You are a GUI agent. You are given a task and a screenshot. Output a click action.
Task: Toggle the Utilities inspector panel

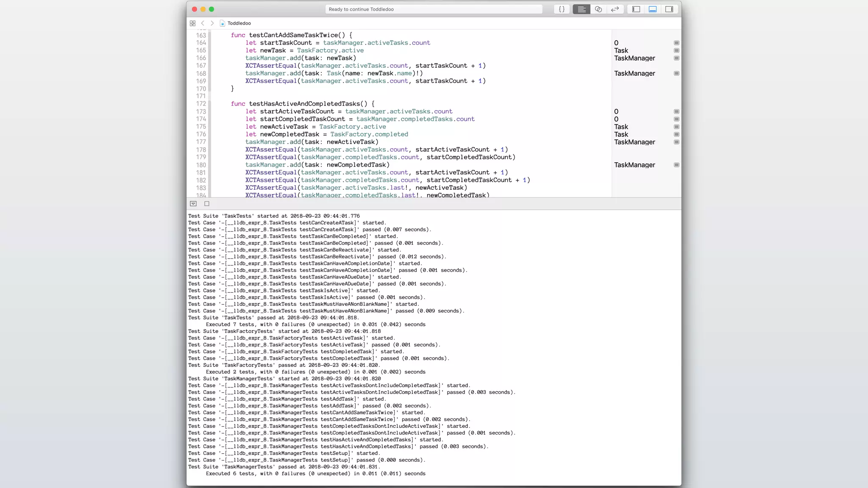[669, 9]
